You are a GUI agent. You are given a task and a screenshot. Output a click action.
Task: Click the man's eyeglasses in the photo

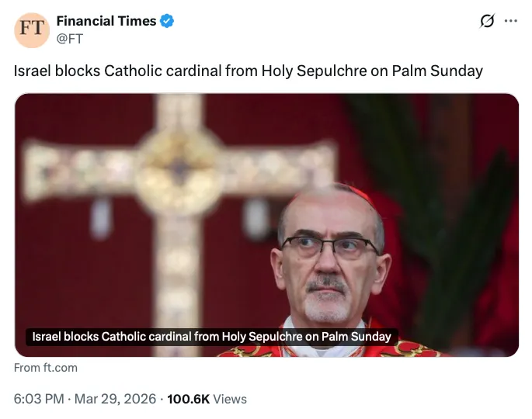click(329, 248)
